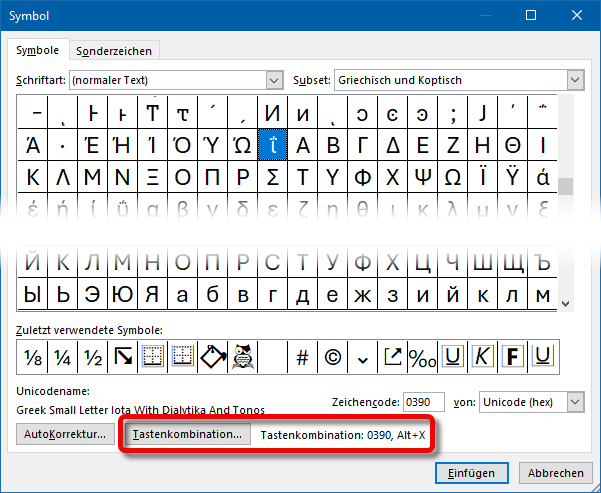Choose Greek capital Omega without tonos
Viewport: 601px width, 493px height.
pos(452,177)
